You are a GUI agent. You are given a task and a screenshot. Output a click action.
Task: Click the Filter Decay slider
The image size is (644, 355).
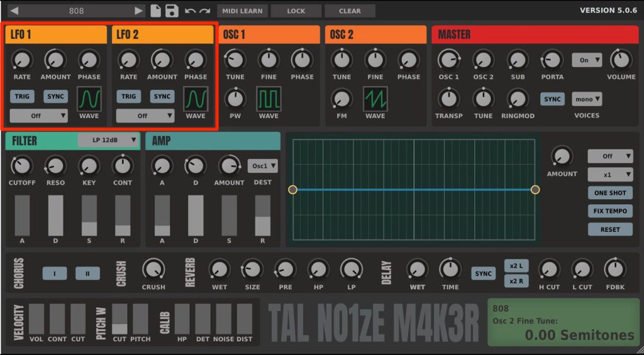click(55, 216)
